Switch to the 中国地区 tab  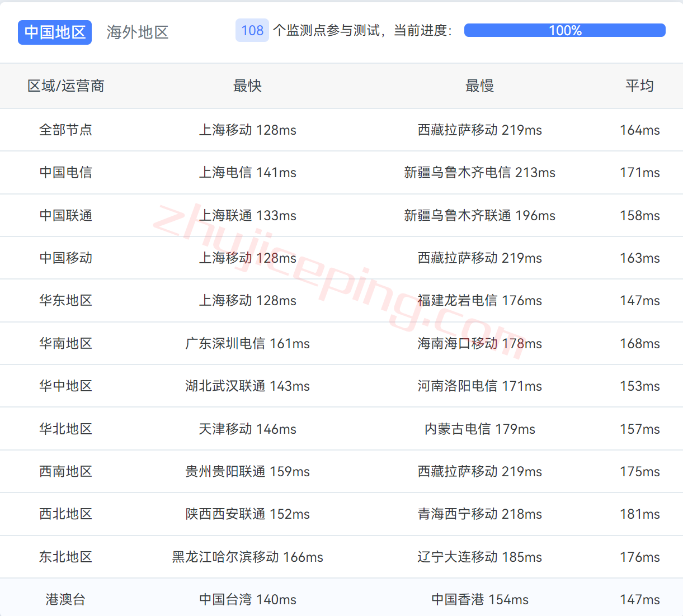pyautogui.click(x=55, y=32)
